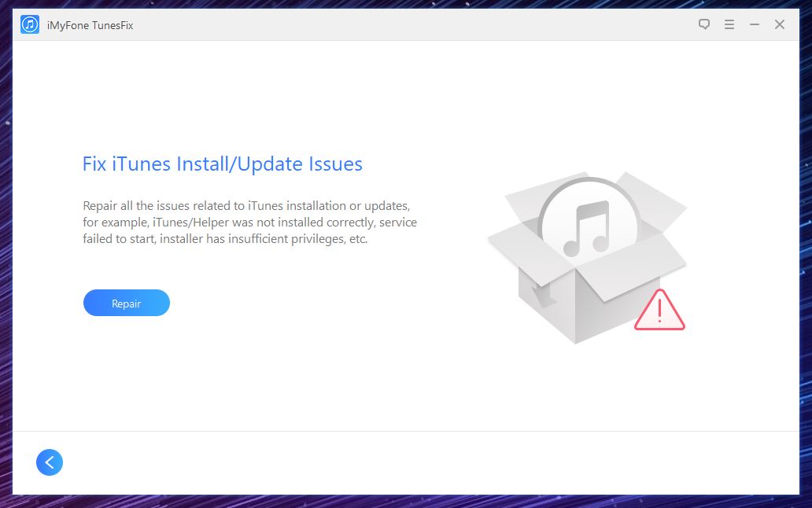Open the hamburger menu in title bar
Screen dimensions: 812x508
(x=729, y=24)
